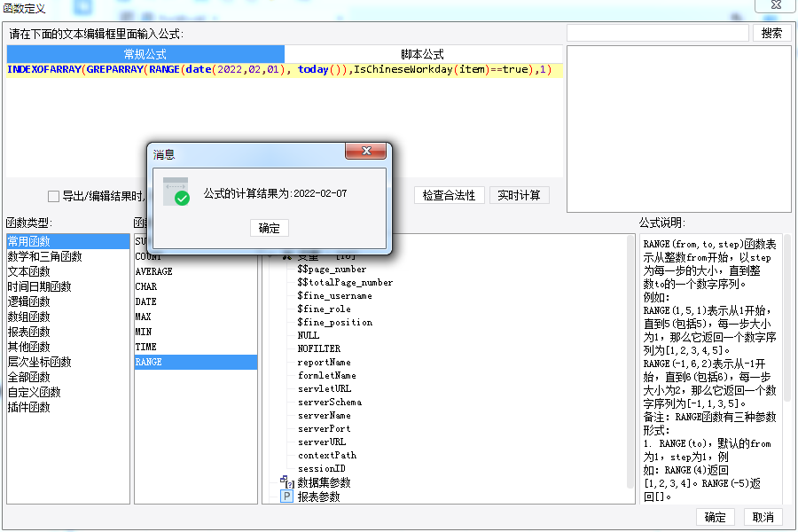Close the 函数定义 window
This screenshot has width=798, height=532.
[776, 4]
